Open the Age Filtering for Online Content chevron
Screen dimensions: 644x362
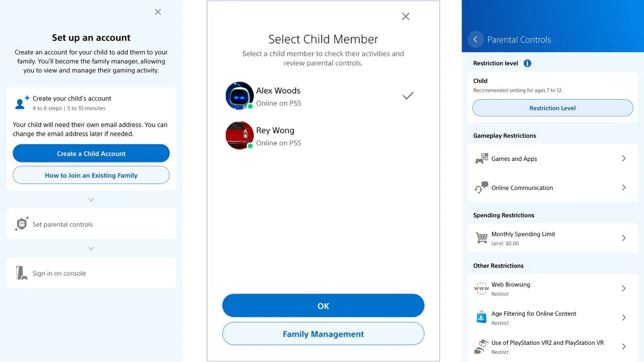click(624, 317)
